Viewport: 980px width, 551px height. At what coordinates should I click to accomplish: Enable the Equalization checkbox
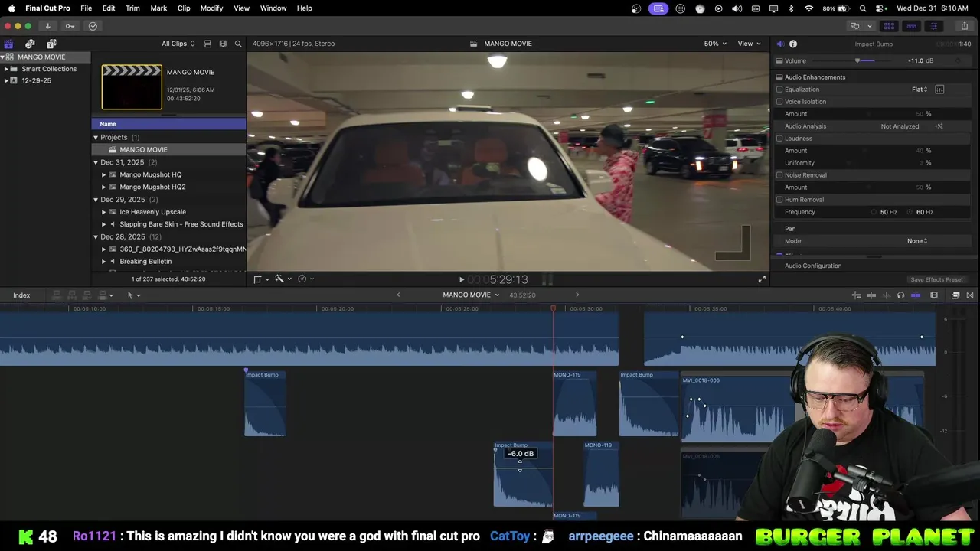coord(779,90)
